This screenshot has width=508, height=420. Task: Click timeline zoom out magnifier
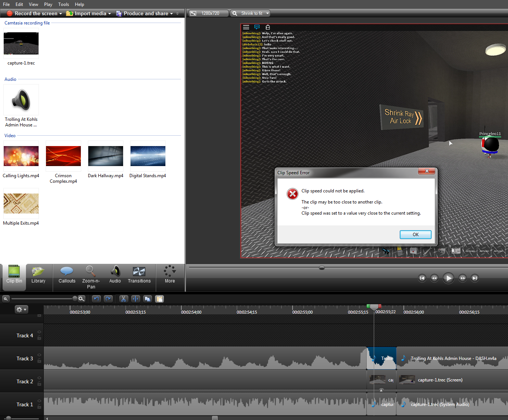[x=6, y=299]
